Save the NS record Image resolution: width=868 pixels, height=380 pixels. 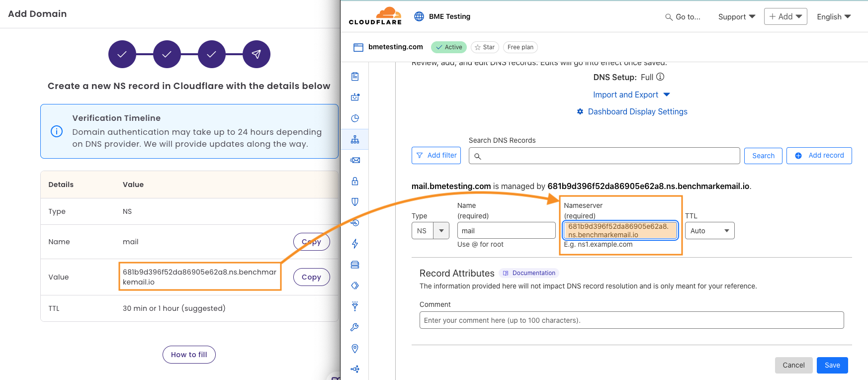(x=832, y=365)
